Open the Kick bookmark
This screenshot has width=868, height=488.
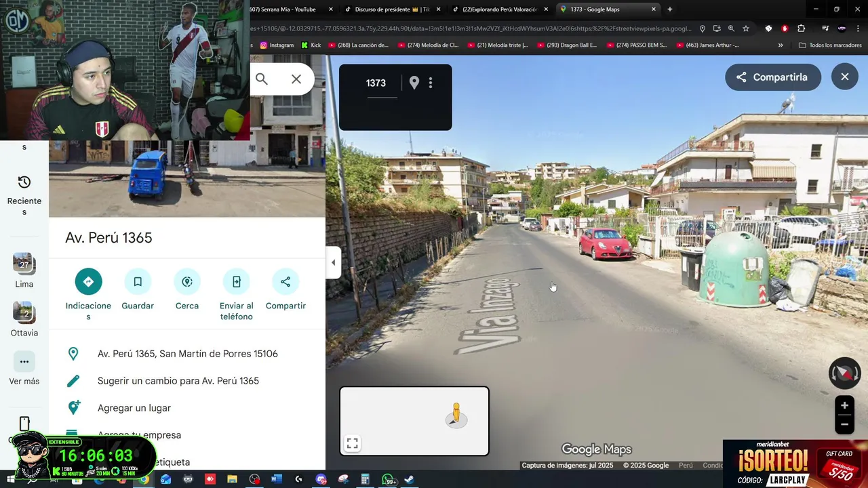(x=311, y=45)
